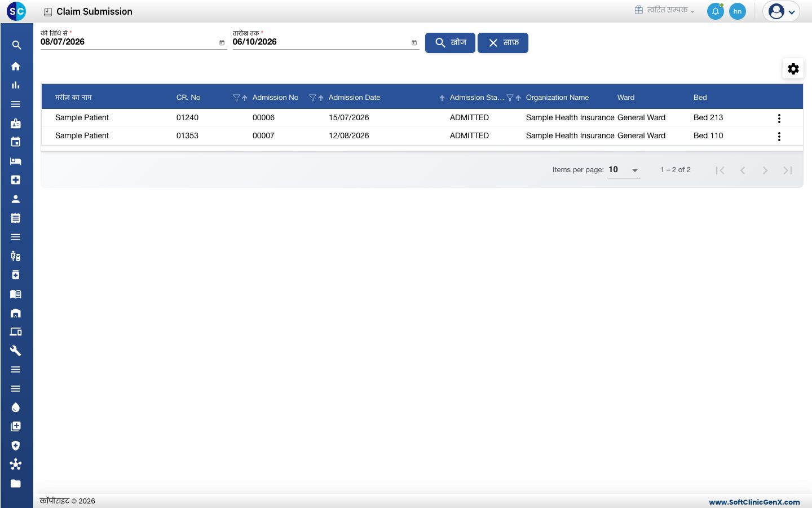Sort by the Admission Date column header

[354, 98]
